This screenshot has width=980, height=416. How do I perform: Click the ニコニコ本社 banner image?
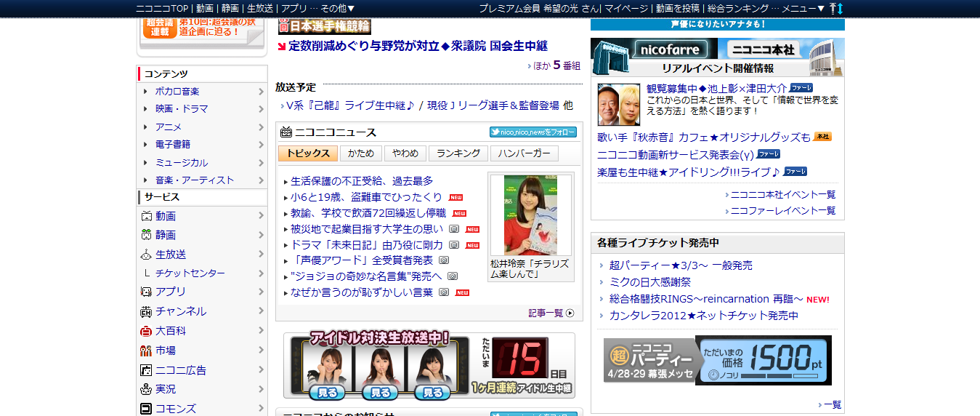coord(781,49)
